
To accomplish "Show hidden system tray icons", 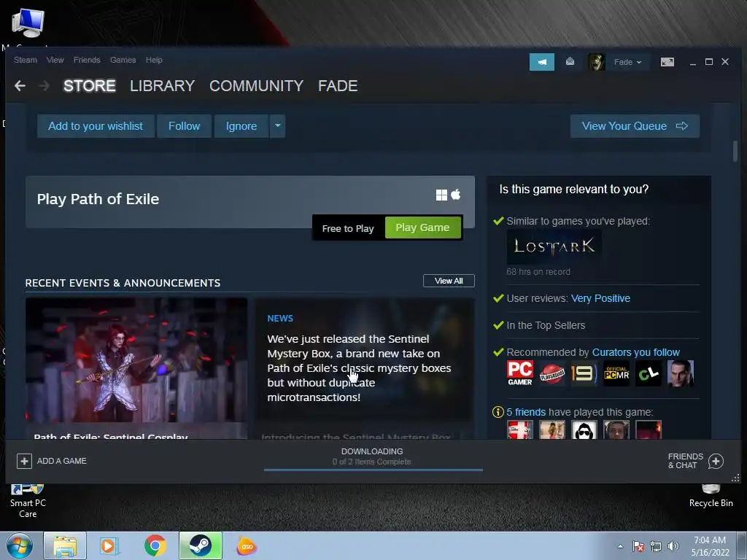I will coord(620,546).
